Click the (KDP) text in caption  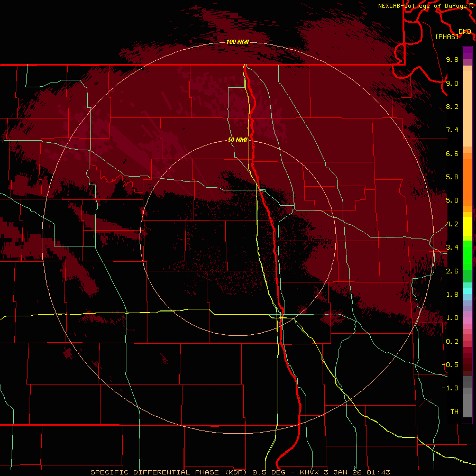coord(235,472)
